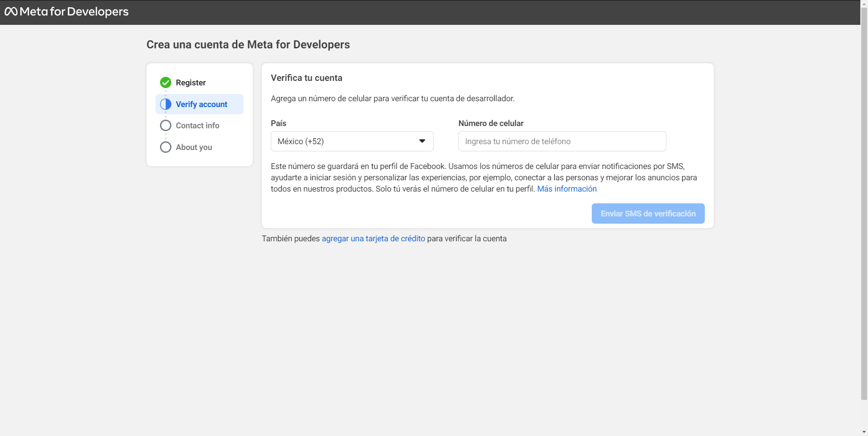Click the scrollbar up arrow
Viewport: 868px width, 436px height.
point(864,3)
